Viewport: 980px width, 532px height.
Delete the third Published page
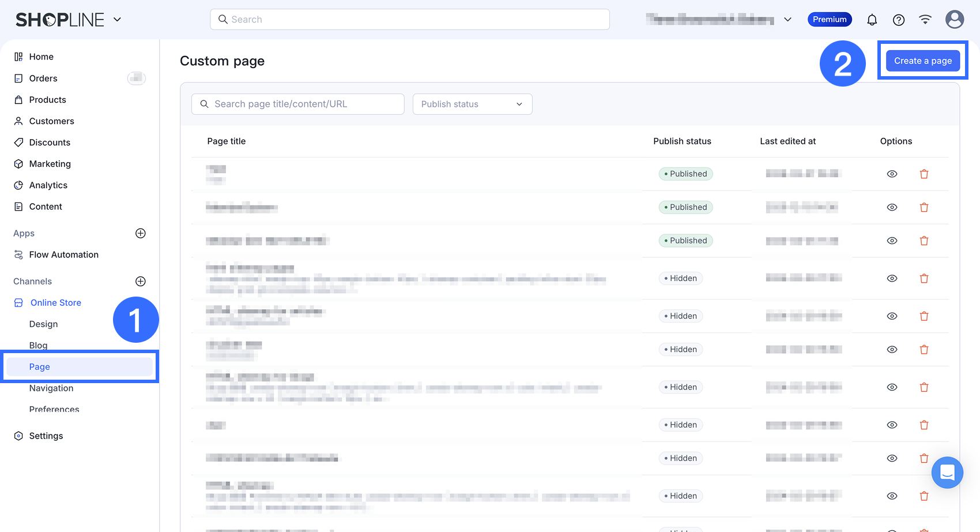[x=924, y=241]
